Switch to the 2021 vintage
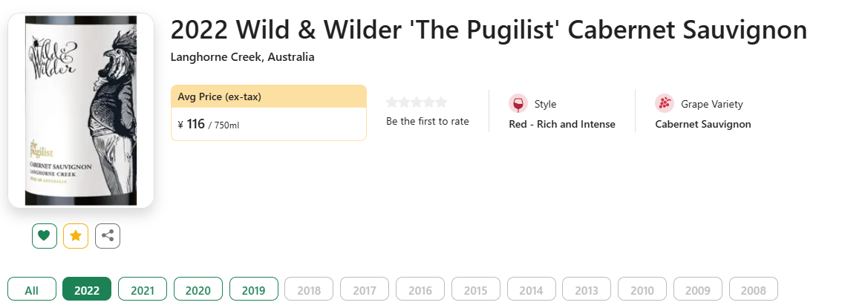This screenshot has width=868, height=308. (143, 290)
